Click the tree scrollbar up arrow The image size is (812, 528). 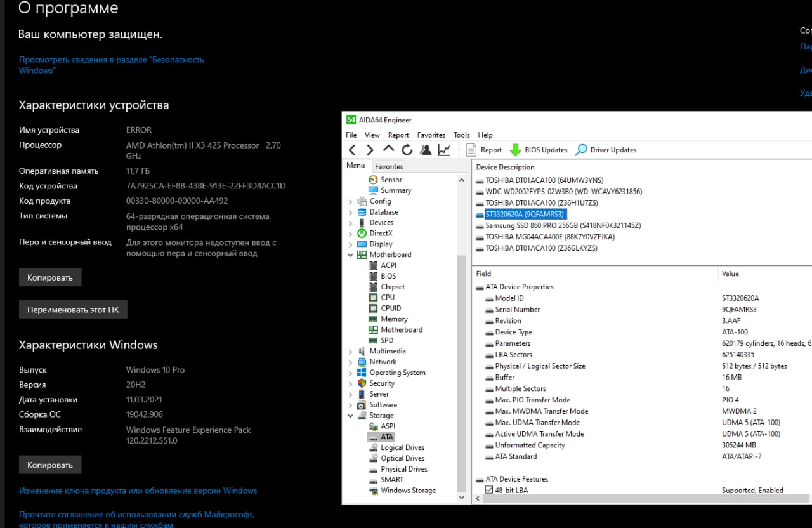[462, 180]
